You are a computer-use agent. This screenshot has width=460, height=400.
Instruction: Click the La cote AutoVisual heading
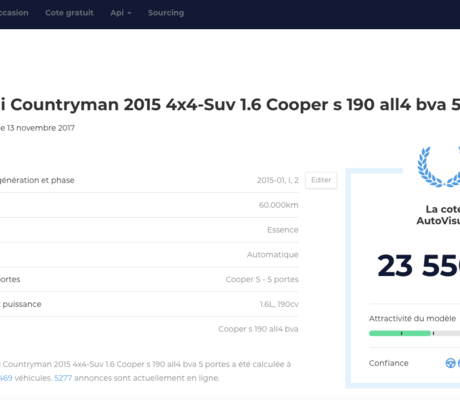[x=438, y=215]
